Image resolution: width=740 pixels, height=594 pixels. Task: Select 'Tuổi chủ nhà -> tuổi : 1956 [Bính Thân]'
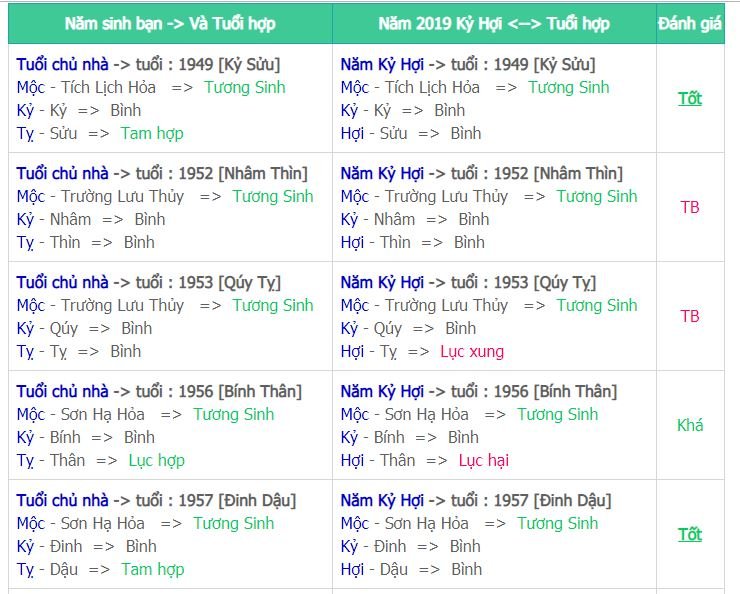click(x=159, y=392)
